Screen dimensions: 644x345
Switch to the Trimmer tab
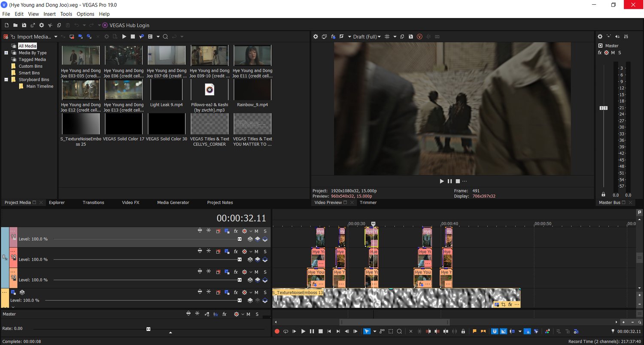pyautogui.click(x=368, y=203)
